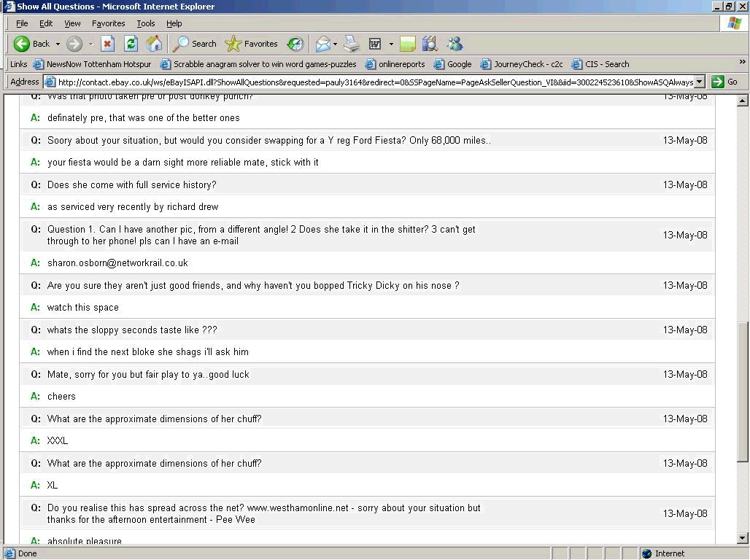The height and width of the screenshot is (560, 750).
Task: Click the Back navigation button
Action: [x=32, y=44]
